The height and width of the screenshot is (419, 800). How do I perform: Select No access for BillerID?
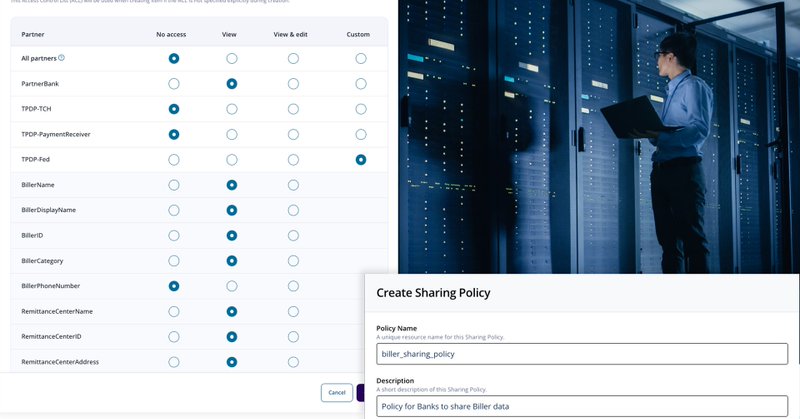[x=174, y=236]
